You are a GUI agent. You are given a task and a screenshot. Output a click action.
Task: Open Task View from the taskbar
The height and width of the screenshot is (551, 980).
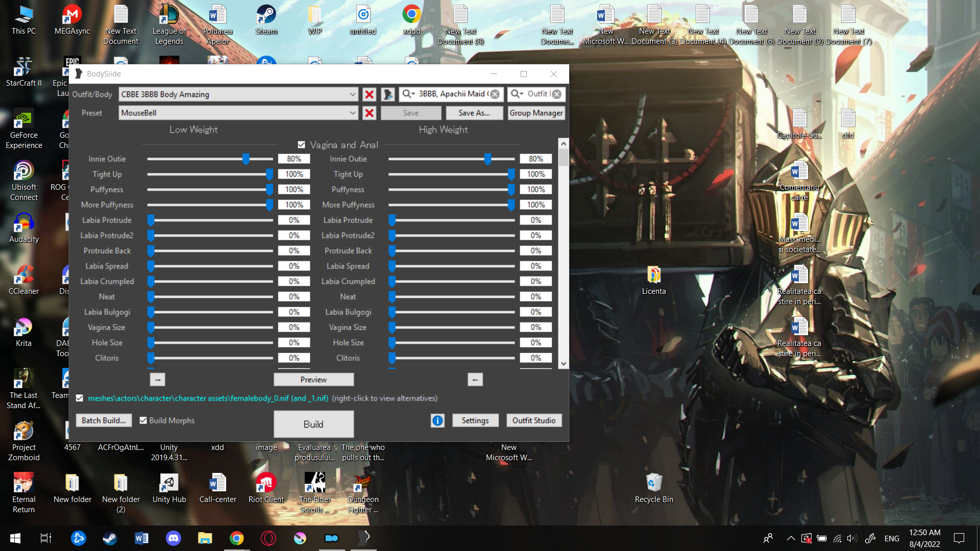46,538
